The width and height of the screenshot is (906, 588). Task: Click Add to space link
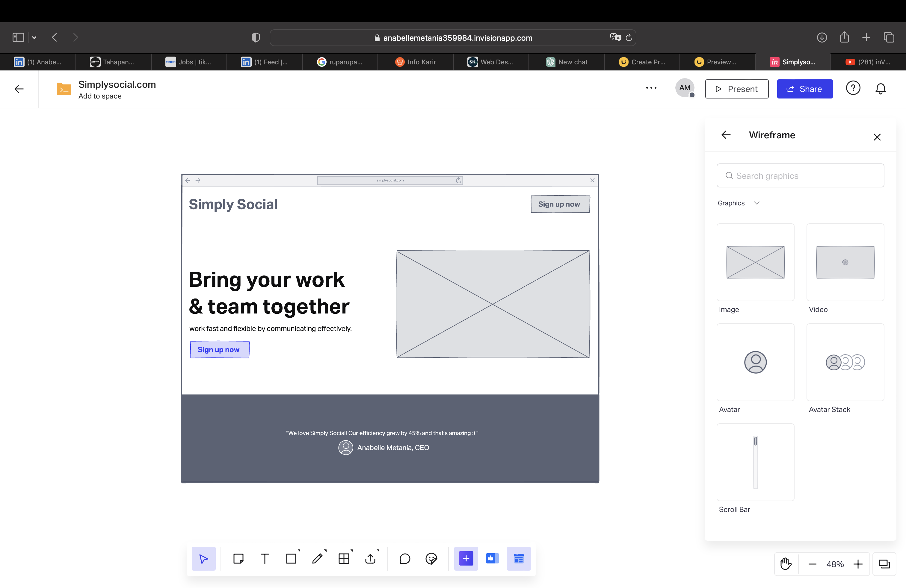click(100, 96)
